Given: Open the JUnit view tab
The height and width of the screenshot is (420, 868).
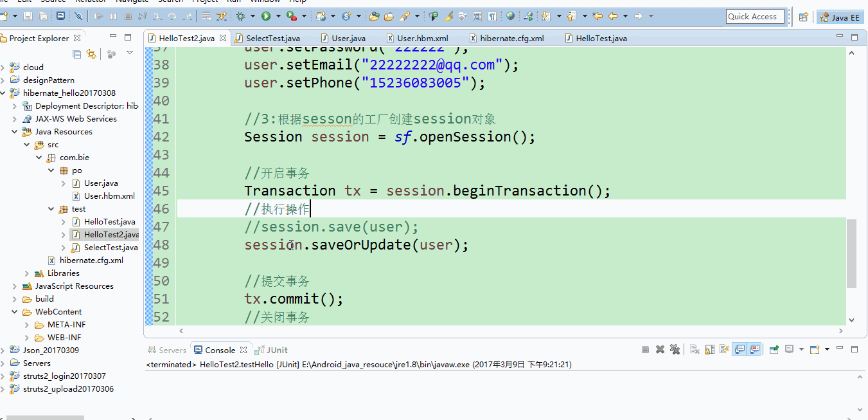Looking at the screenshot, I should (x=271, y=350).
